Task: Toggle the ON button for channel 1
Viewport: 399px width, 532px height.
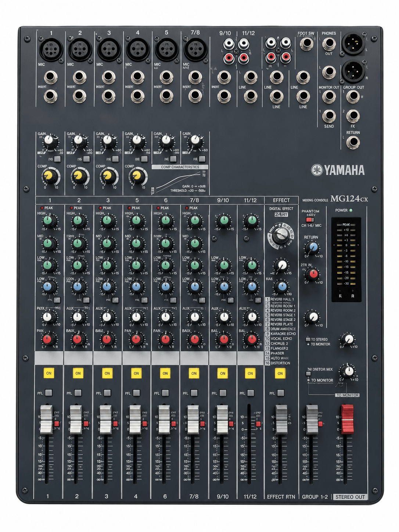Action: 48,373
